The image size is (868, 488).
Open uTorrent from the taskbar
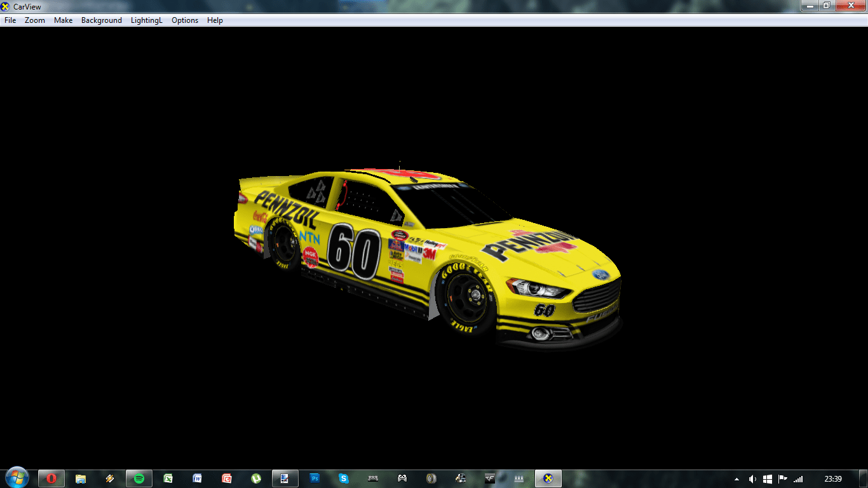(256, 478)
